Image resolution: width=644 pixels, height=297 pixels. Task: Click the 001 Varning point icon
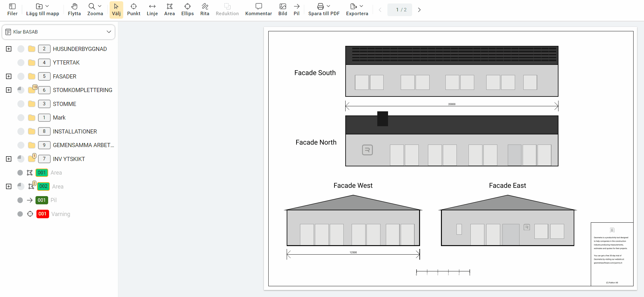[30, 214]
